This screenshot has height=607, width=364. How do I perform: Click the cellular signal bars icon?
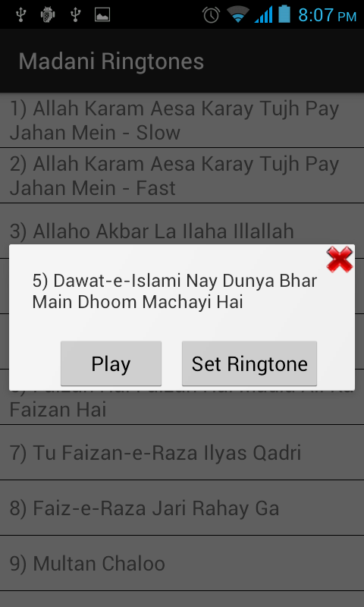coord(263,14)
